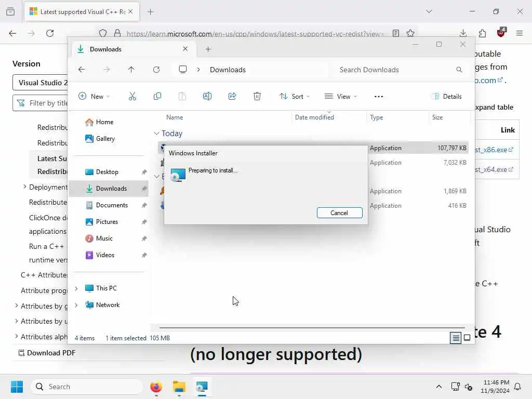Click the Delete trash icon in Explorer
This screenshot has height=399, width=532.
pyautogui.click(x=257, y=96)
